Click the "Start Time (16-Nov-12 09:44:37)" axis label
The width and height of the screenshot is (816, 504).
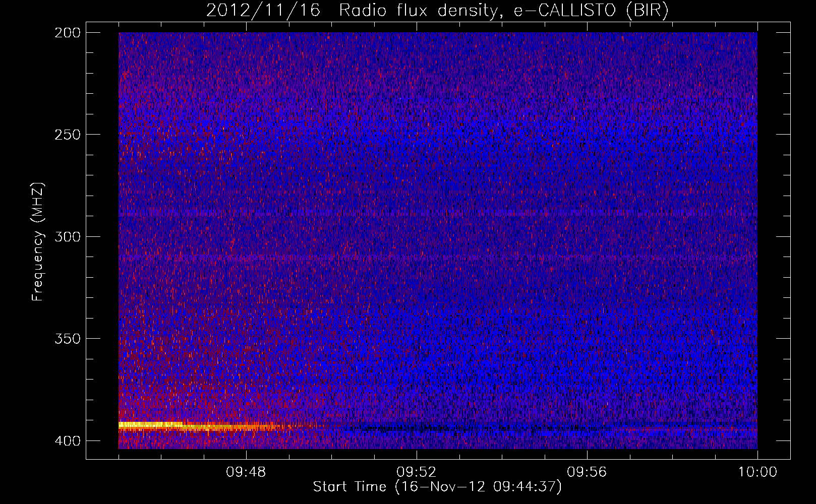pyautogui.click(x=437, y=487)
